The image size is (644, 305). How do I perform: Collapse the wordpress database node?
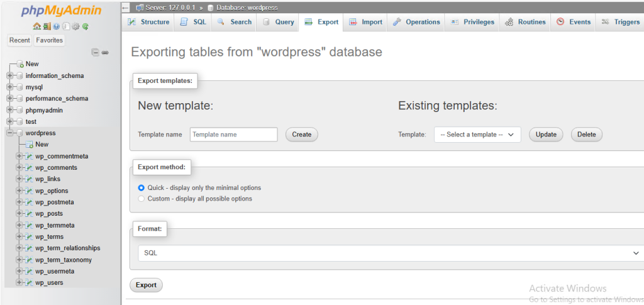click(9, 133)
